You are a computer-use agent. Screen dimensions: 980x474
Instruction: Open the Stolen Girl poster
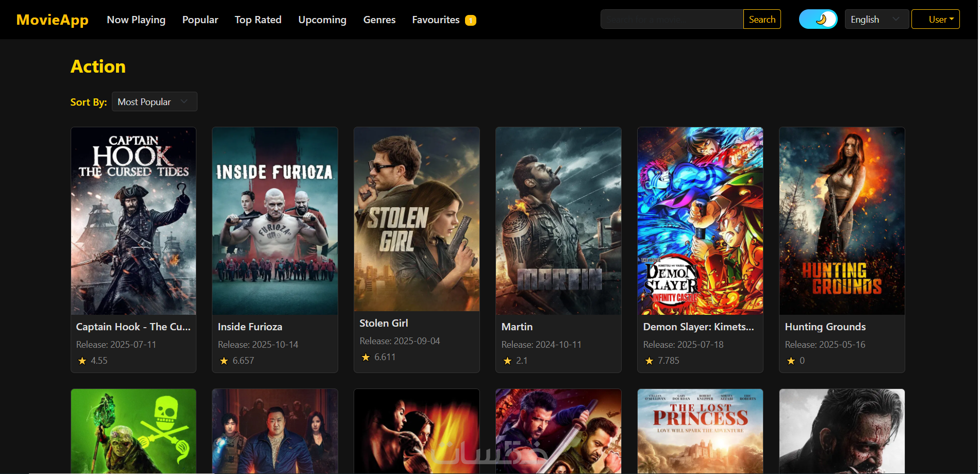pos(417,219)
